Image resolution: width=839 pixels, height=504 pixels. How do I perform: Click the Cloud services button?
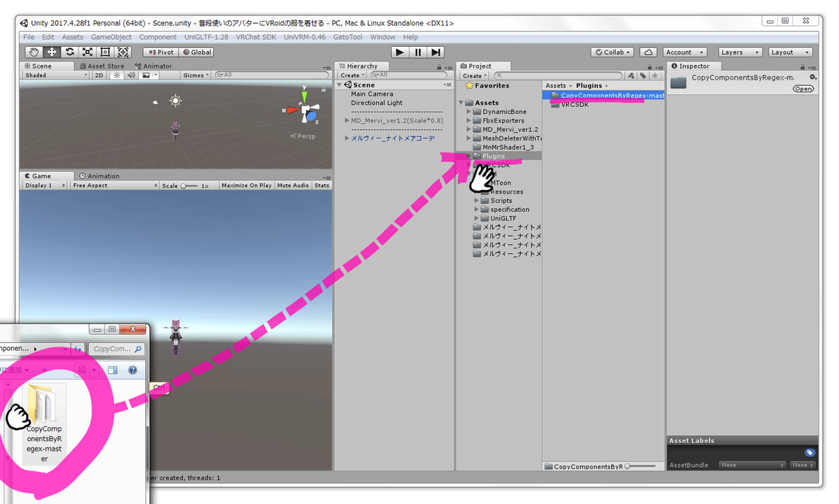click(x=648, y=52)
